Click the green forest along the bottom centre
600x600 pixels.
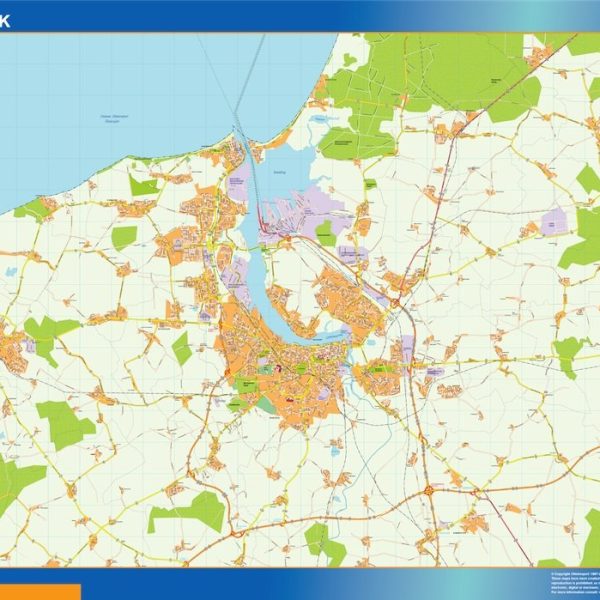tap(325, 545)
